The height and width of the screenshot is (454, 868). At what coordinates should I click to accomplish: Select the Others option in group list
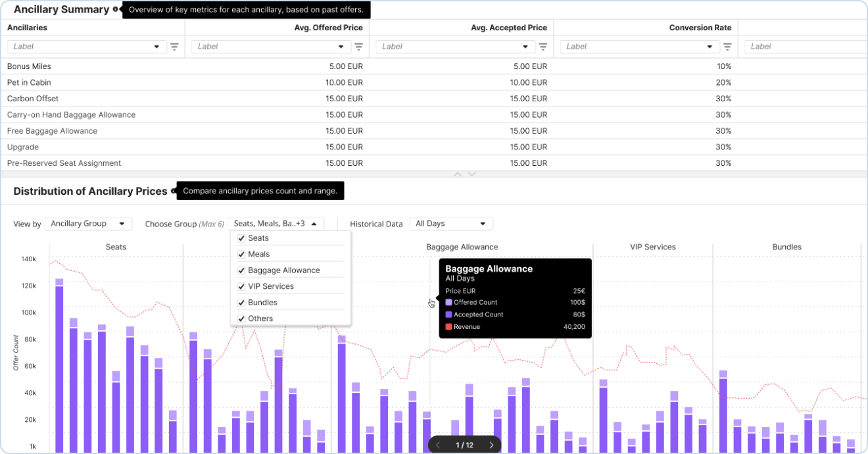[x=260, y=319]
